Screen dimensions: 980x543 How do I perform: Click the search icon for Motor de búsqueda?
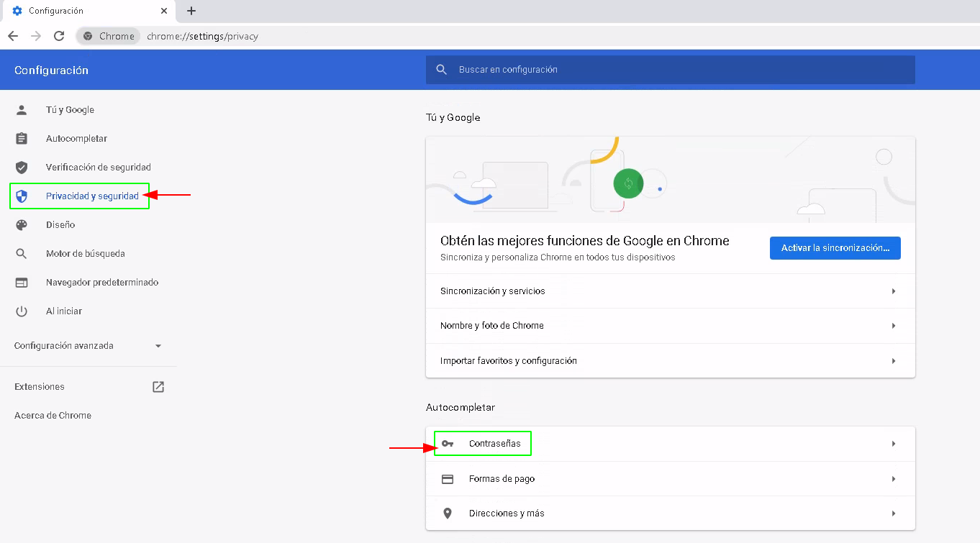[22, 254]
